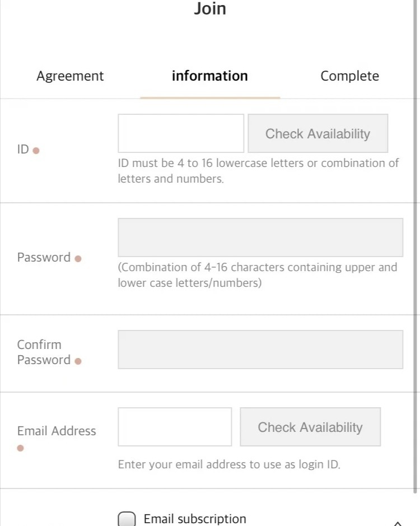Click the vertical scrollbar on right edge

[416, 246]
